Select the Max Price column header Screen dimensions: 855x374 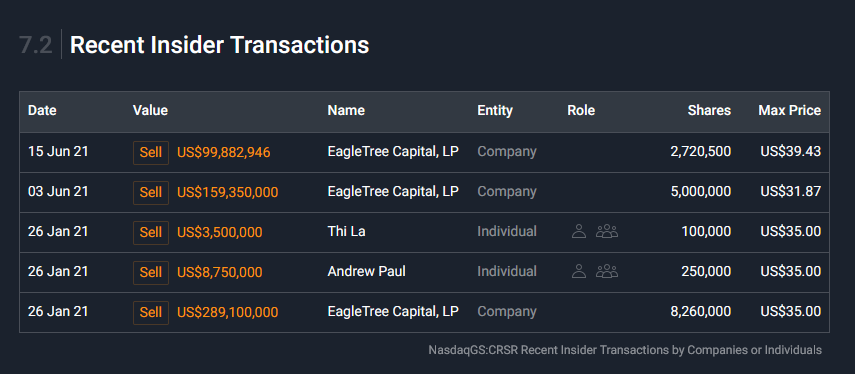pyautogui.click(x=790, y=111)
